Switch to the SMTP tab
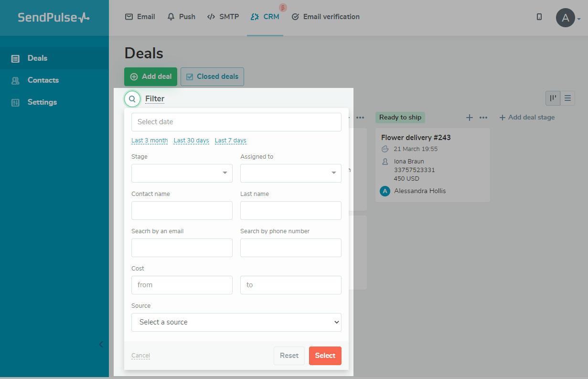 pos(223,17)
